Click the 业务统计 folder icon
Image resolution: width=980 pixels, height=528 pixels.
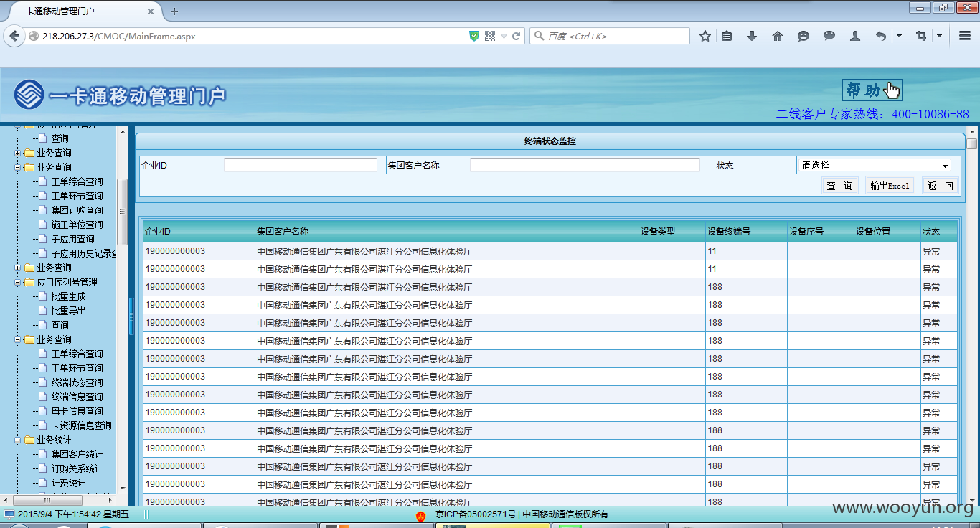[x=29, y=440]
